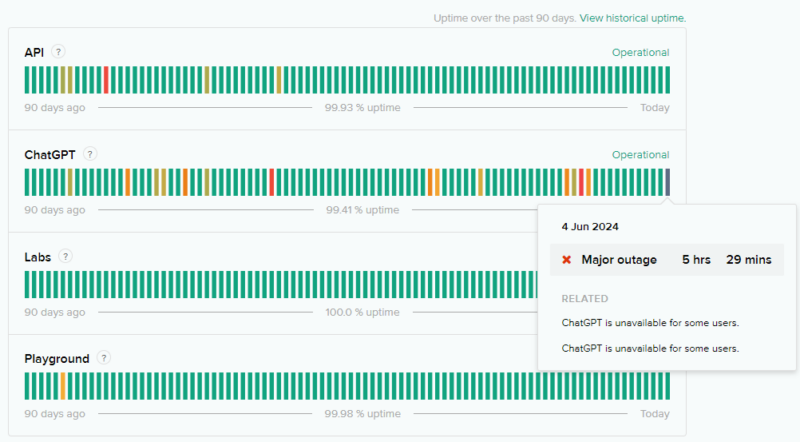Image resolution: width=800 pixels, height=442 pixels.
Task: Click the Major outage label in tooltip
Action: pyautogui.click(x=619, y=260)
